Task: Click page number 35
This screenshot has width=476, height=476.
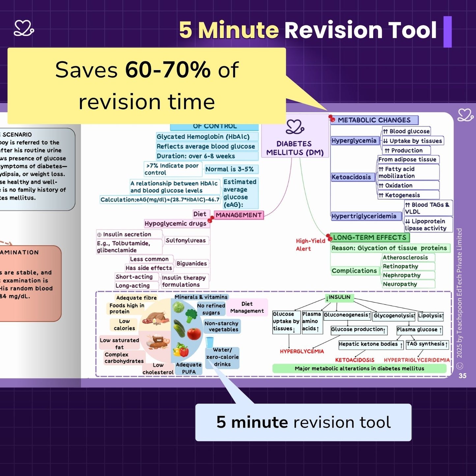Action: [462, 376]
